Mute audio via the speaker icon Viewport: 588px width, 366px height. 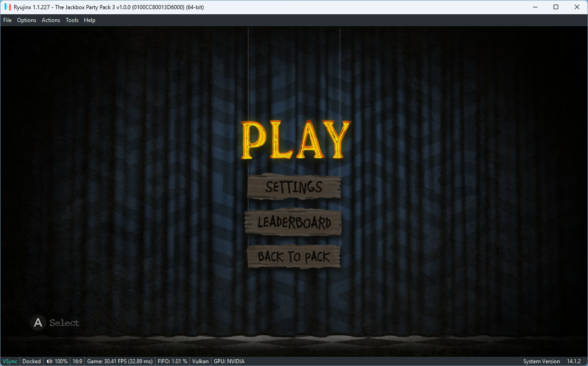point(49,361)
